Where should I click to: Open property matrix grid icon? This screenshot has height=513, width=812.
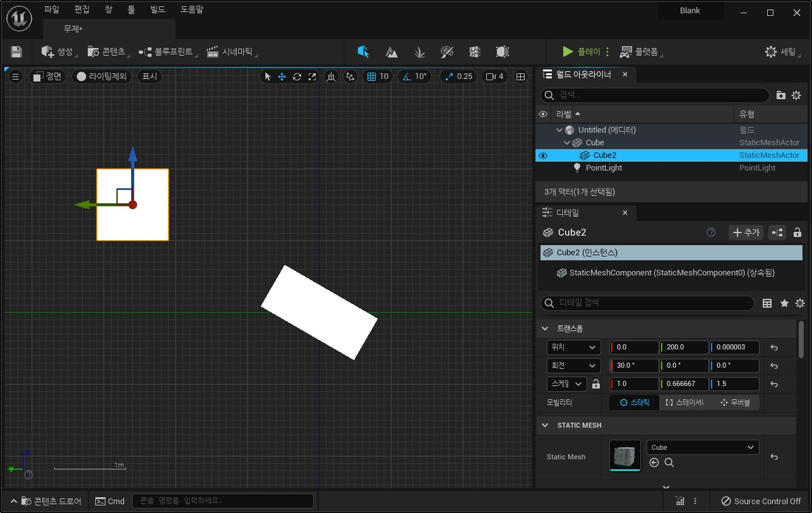click(767, 303)
